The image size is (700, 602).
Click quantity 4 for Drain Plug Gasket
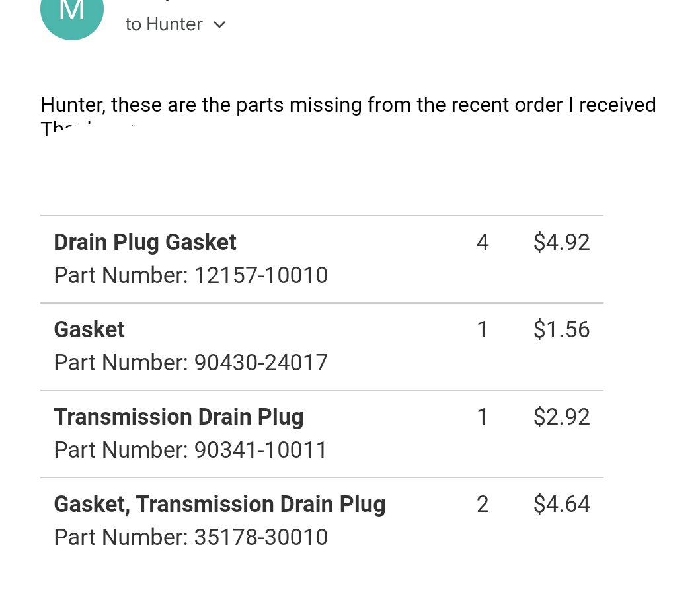pos(483,242)
